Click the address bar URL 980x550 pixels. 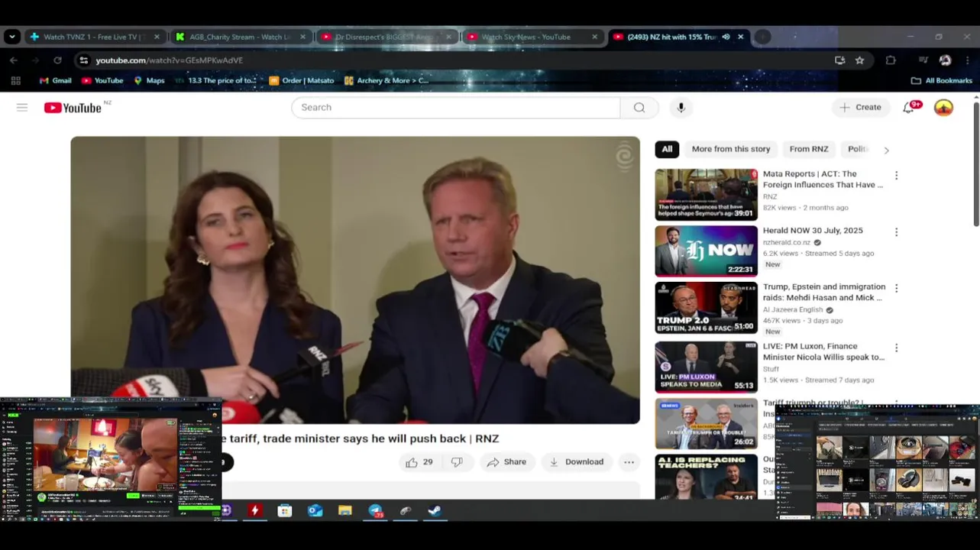[170, 60]
